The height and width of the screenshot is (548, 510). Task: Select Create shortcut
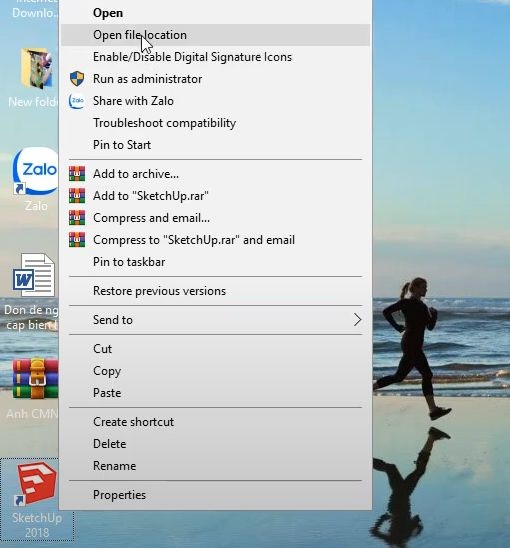tap(215, 422)
